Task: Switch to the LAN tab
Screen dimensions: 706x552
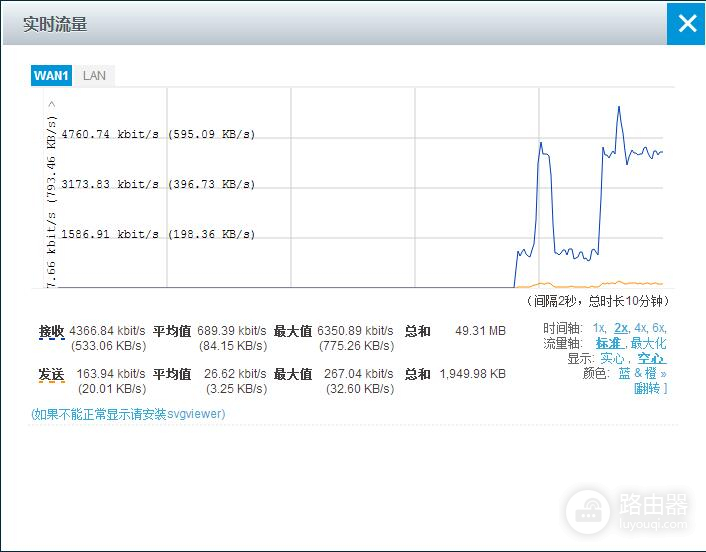Action: [x=94, y=76]
